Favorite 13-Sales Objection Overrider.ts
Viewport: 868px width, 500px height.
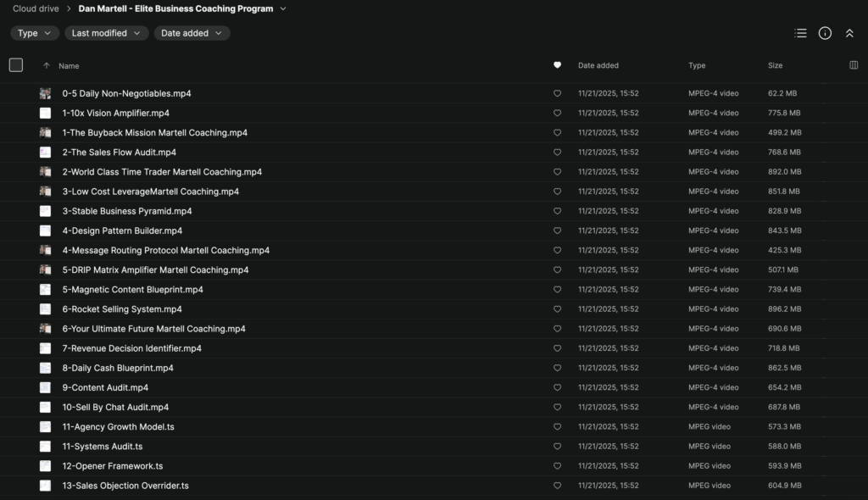point(557,486)
